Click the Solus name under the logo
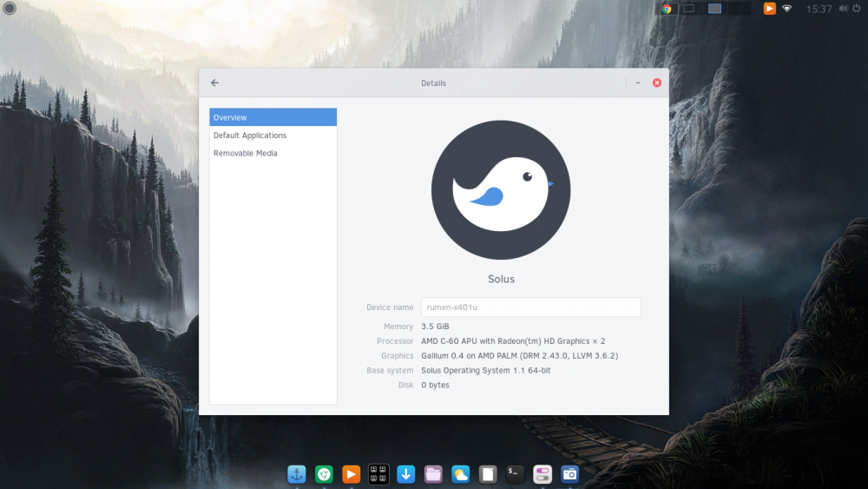 pos(501,279)
